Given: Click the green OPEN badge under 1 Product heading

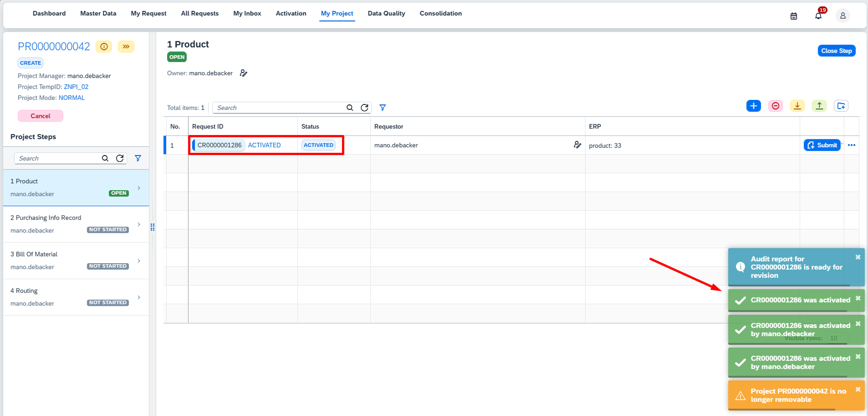Looking at the screenshot, I should pos(177,57).
